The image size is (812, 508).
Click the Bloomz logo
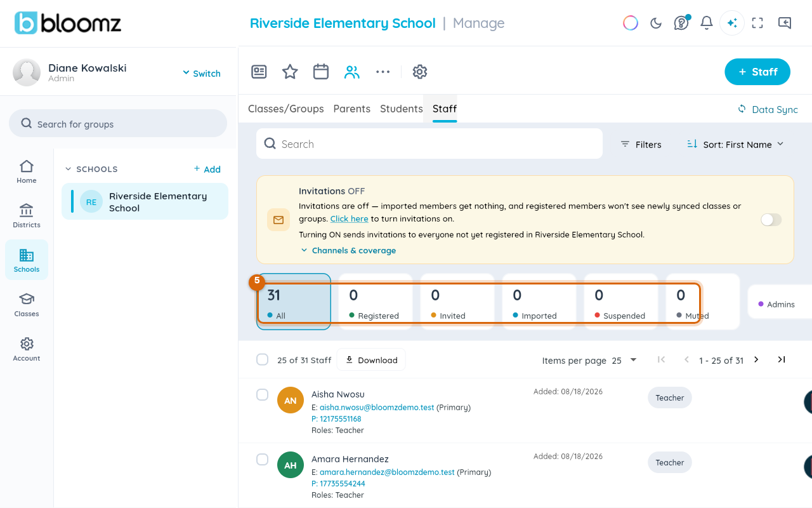67,23
